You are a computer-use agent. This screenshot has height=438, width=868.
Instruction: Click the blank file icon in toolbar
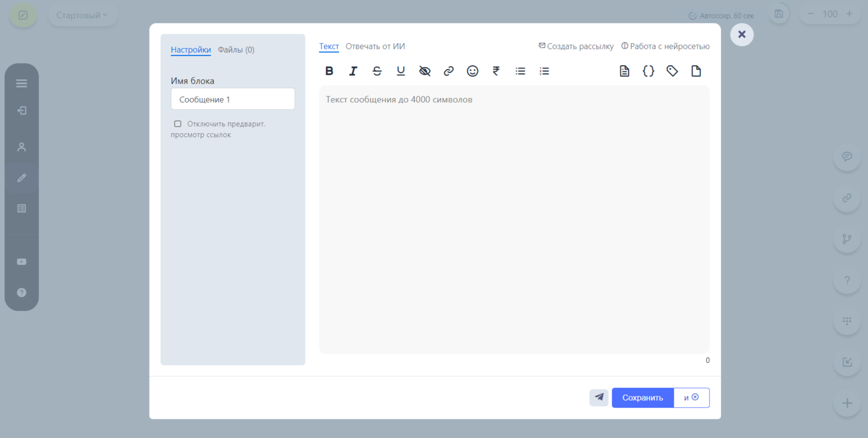coord(696,71)
